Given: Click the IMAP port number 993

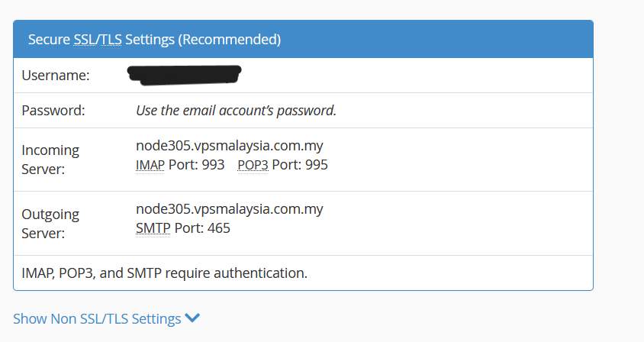Looking at the screenshot, I should [x=213, y=164].
